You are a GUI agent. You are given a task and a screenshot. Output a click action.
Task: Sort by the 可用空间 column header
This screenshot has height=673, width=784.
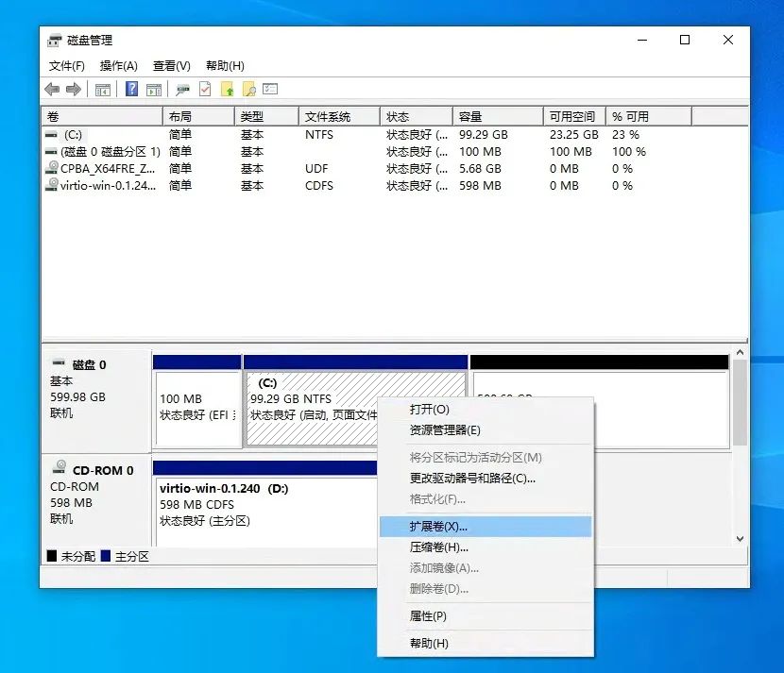coord(574,117)
